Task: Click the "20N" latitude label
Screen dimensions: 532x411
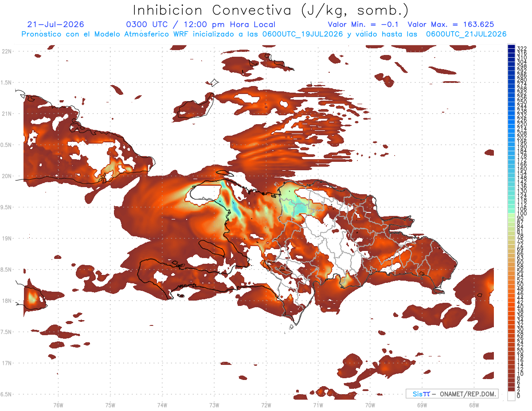Action: point(7,176)
